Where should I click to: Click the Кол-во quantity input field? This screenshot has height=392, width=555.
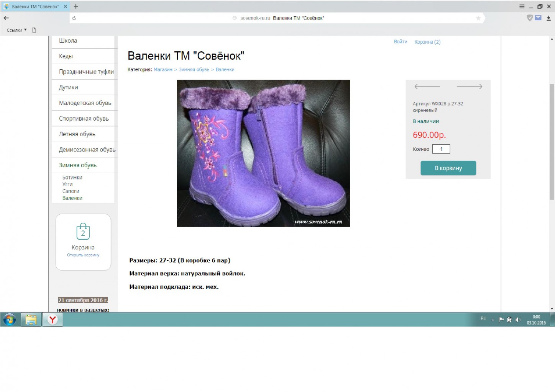coord(441,149)
